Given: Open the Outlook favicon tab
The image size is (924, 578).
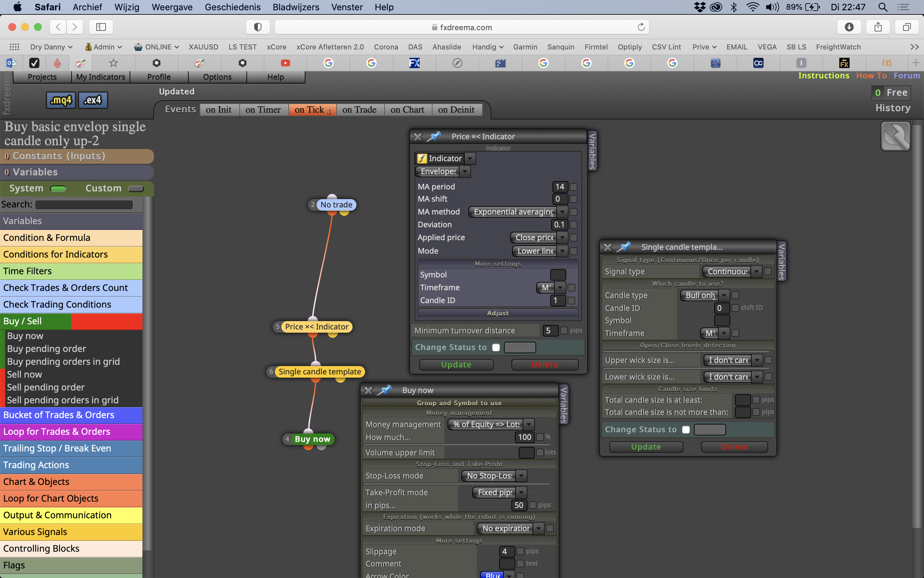Looking at the screenshot, I should [11, 63].
